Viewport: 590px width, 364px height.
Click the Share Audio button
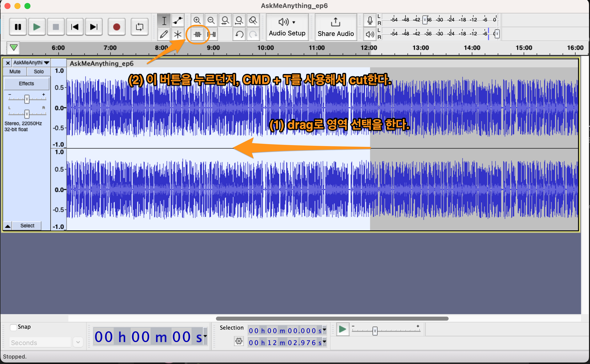(335, 27)
